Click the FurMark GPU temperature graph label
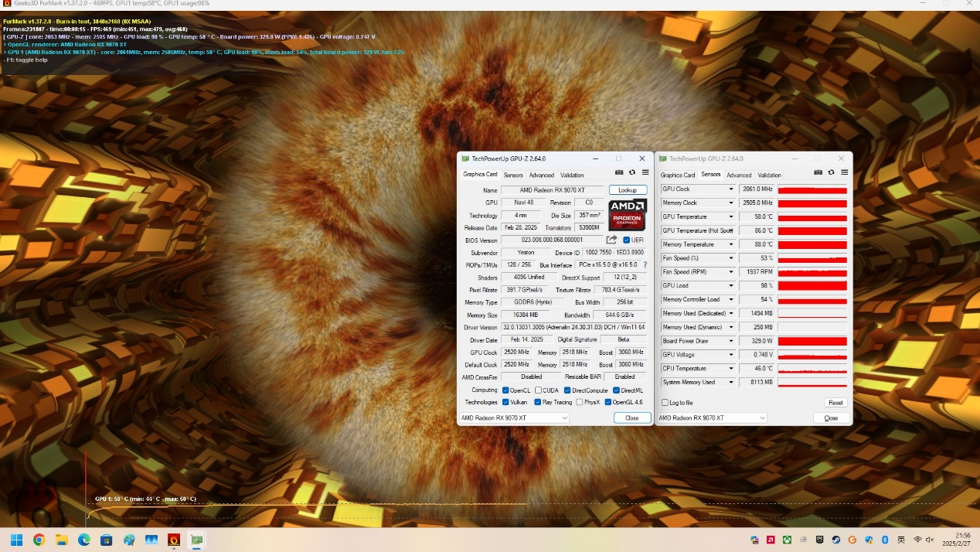Image resolution: width=980 pixels, height=552 pixels. [145, 499]
